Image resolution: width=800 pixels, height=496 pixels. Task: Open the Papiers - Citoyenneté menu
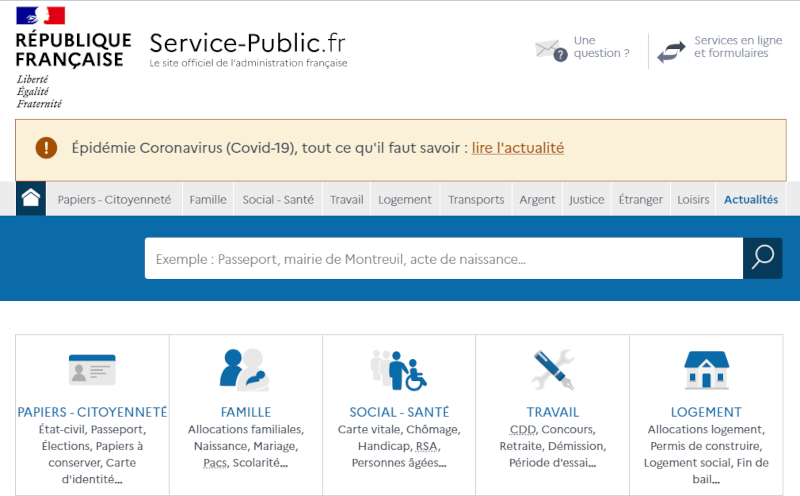114,200
